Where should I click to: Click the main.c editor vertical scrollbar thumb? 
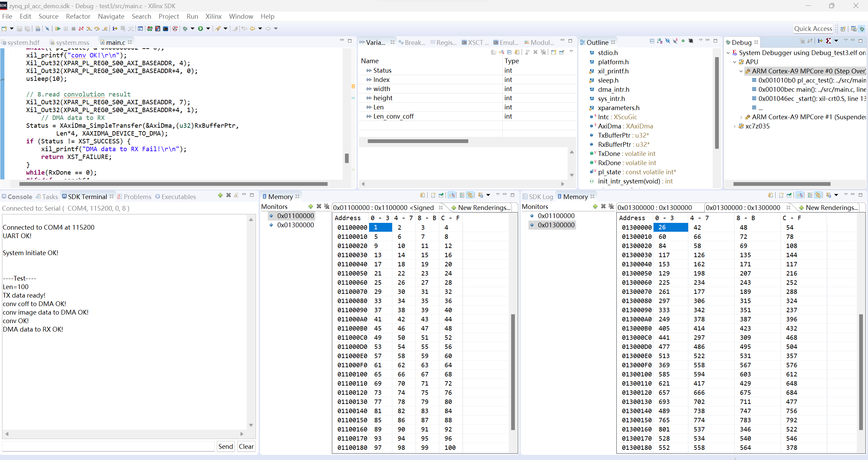coord(346,158)
